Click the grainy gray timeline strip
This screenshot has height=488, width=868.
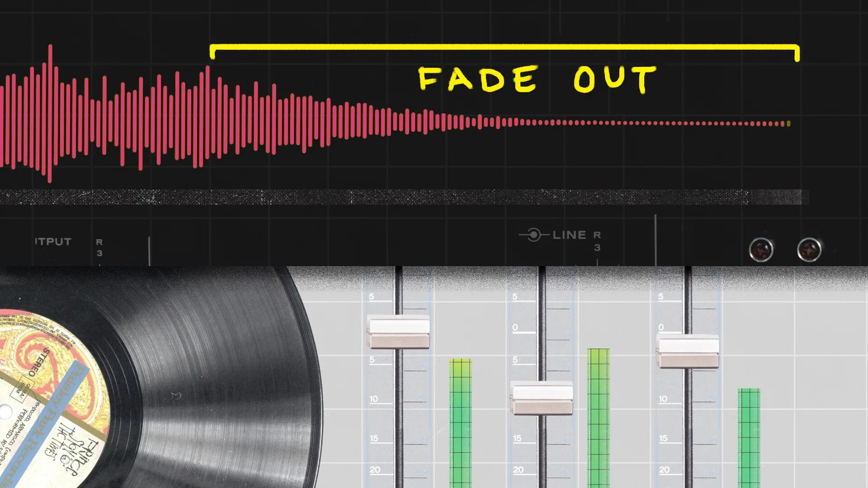[405, 197]
